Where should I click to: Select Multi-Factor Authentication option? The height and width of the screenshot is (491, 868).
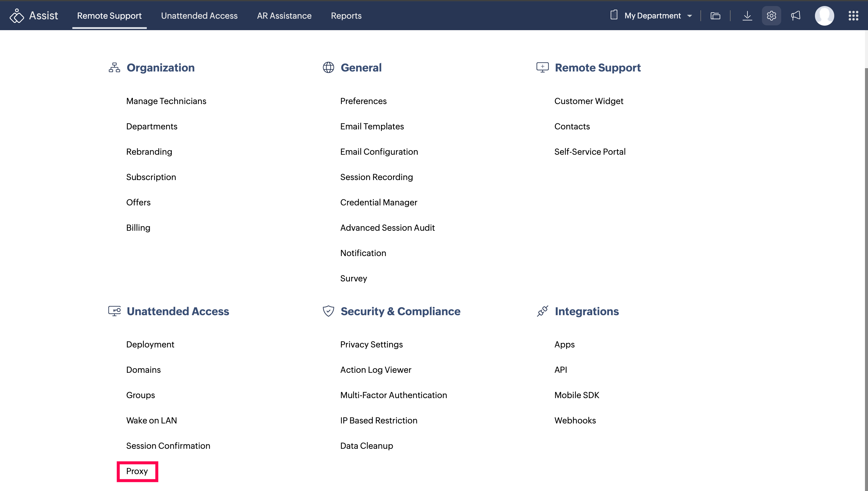(x=393, y=395)
